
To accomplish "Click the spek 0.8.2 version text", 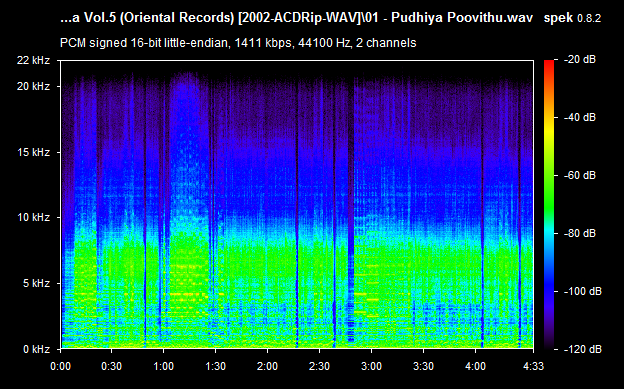I will pyautogui.click(x=572, y=18).
